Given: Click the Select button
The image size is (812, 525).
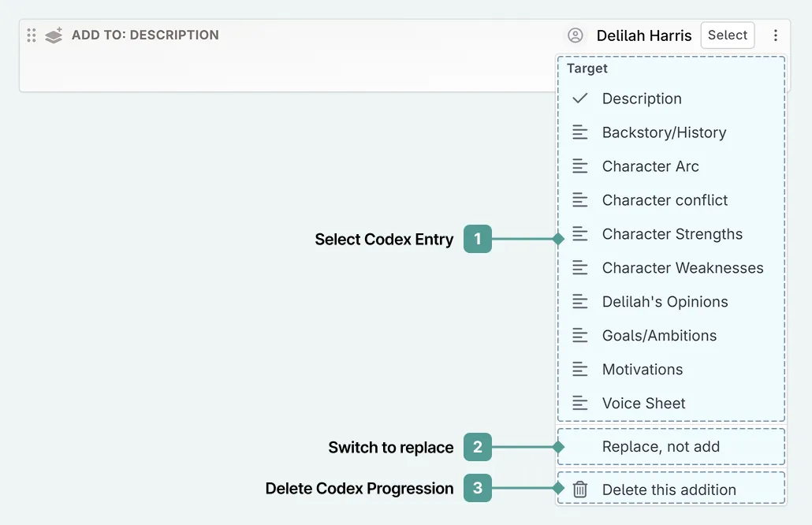Looking at the screenshot, I should (727, 35).
